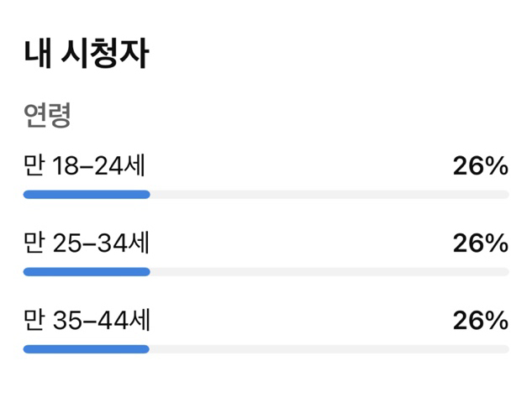
Task: Click the 26% value for 18–24세
Action: 481,165
